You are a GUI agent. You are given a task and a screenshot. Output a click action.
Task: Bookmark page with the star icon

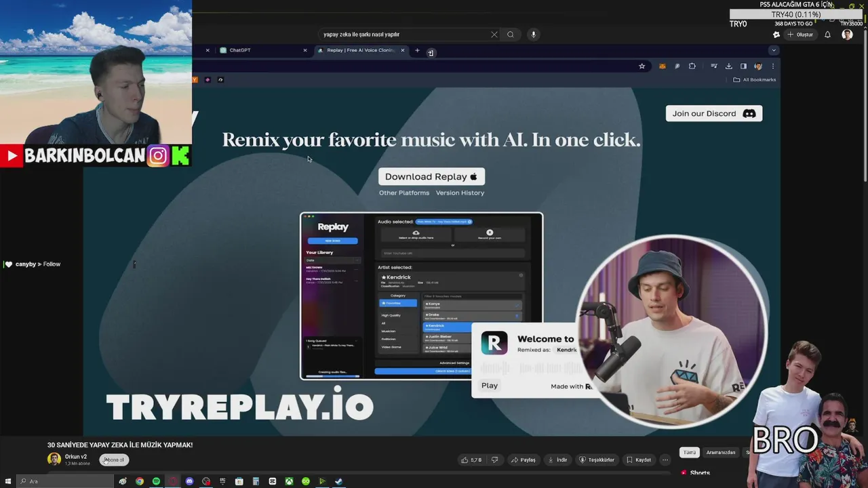tap(642, 66)
